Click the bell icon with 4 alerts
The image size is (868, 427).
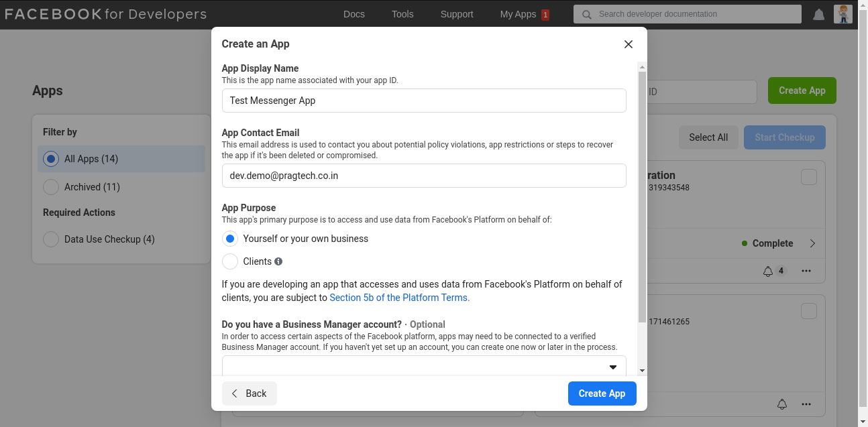click(768, 271)
